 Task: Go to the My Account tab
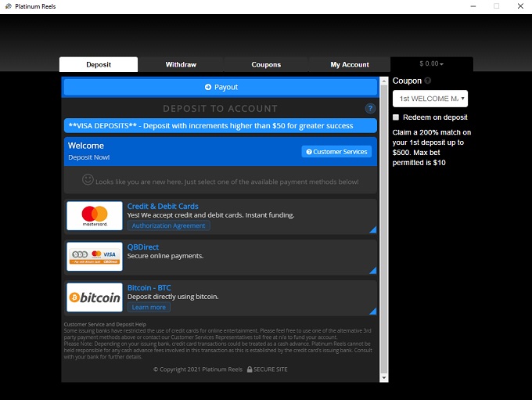pos(350,65)
